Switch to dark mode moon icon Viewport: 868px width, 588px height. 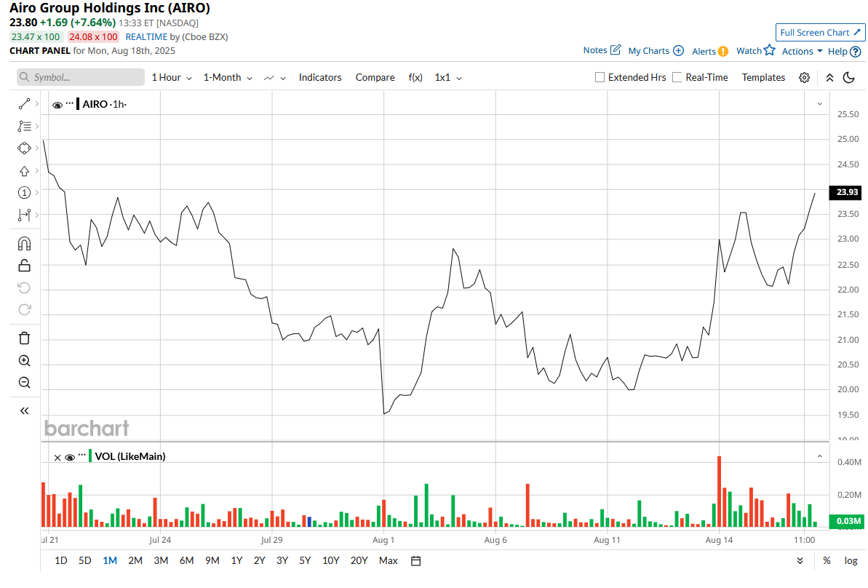pos(848,78)
